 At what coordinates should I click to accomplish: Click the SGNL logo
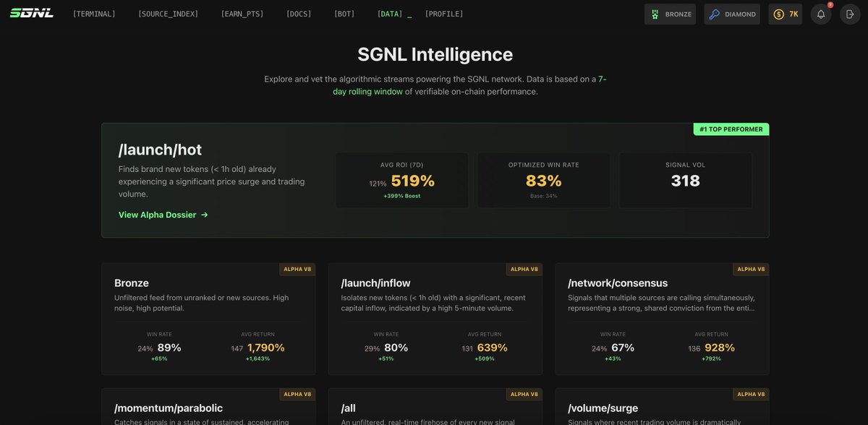pyautogui.click(x=31, y=13)
